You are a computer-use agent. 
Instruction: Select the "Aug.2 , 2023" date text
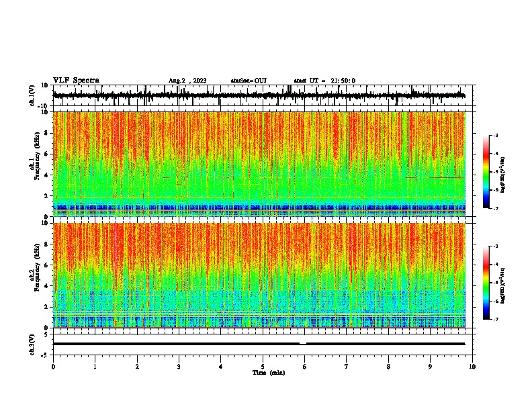[187, 81]
